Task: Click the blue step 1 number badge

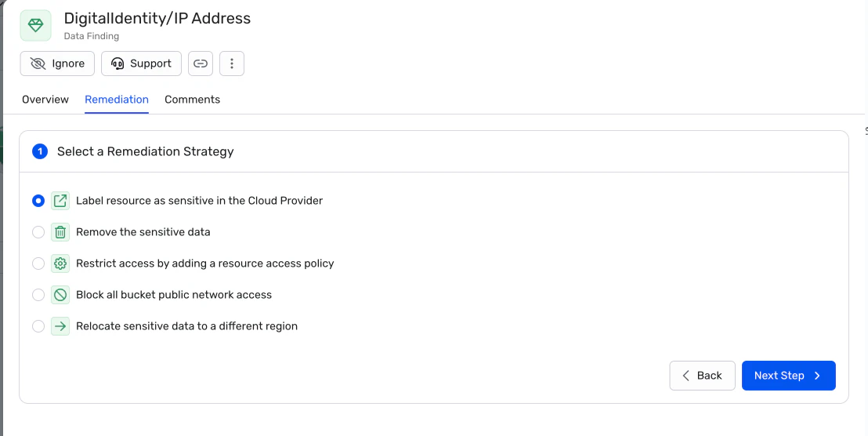Action: [40, 151]
